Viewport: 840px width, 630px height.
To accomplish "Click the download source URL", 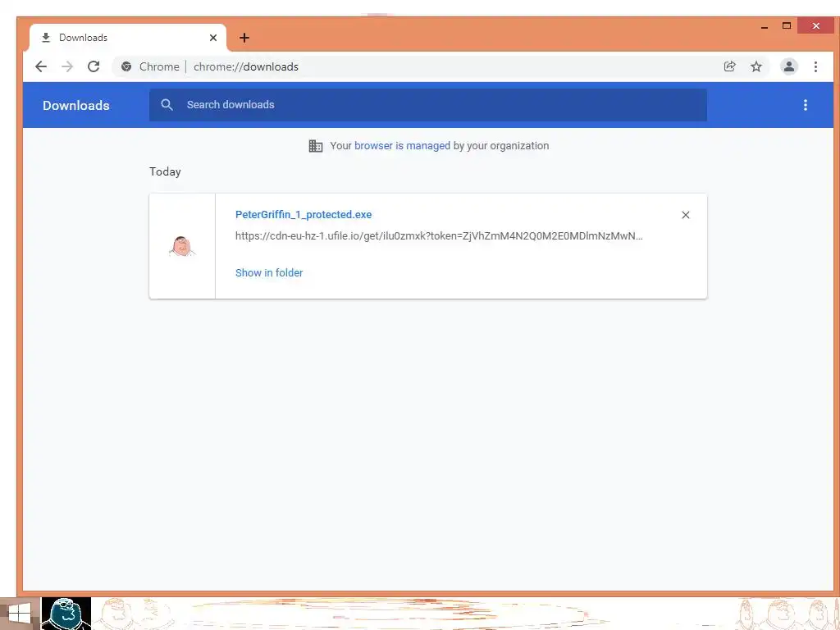I will pos(439,235).
